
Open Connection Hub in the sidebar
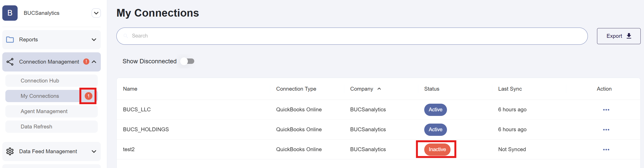tap(40, 81)
